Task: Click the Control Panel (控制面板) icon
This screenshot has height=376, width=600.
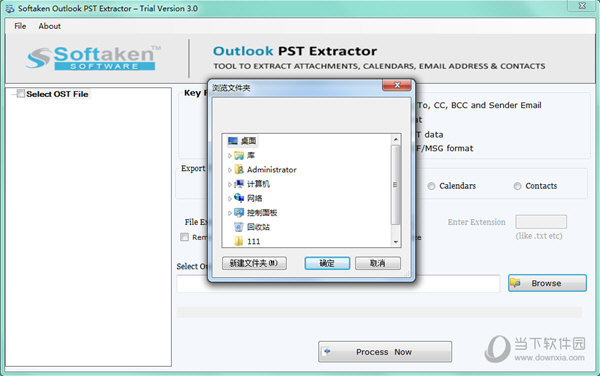Action: coord(239,213)
